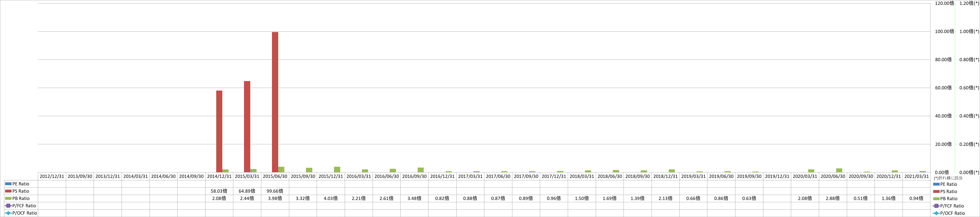Click the 0.80倍(*) secondary axis label
Image resolution: width=980 pixels, height=217 pixels.
pos(969,59)
